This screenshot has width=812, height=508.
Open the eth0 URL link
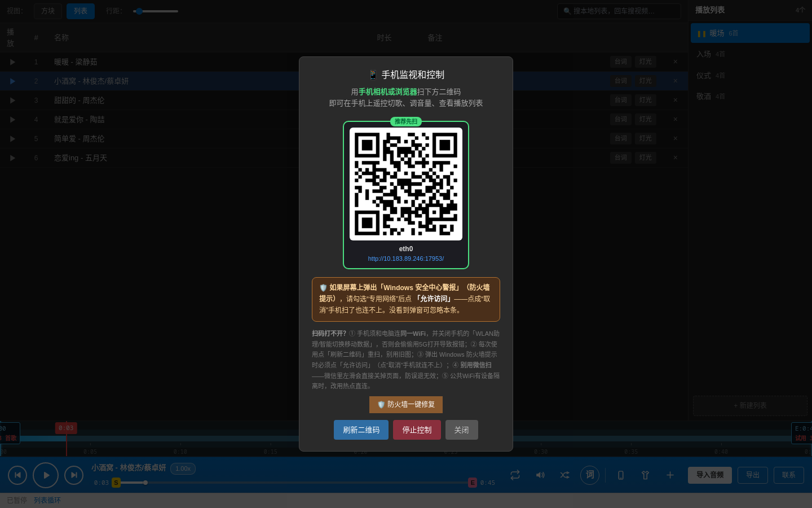tap(406, 259)
